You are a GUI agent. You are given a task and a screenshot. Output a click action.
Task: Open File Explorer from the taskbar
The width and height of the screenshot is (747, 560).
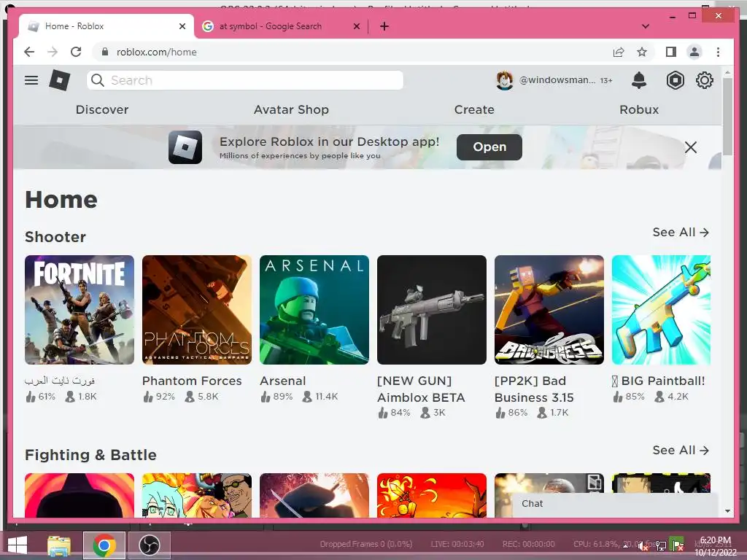click(59, 545)
